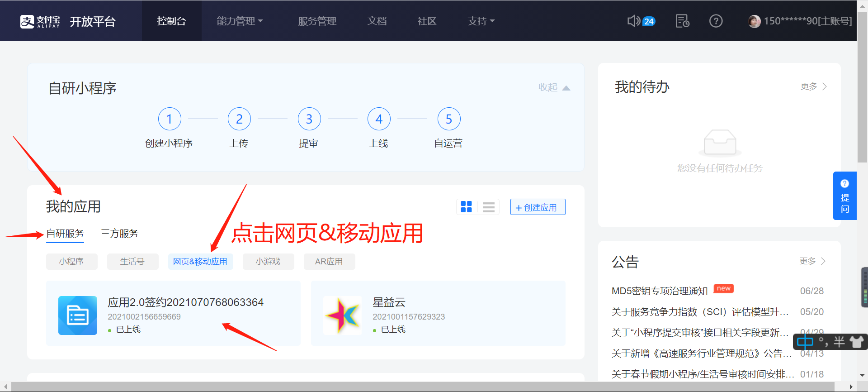Open the document settings icon in top bar

tap(682, 21)
